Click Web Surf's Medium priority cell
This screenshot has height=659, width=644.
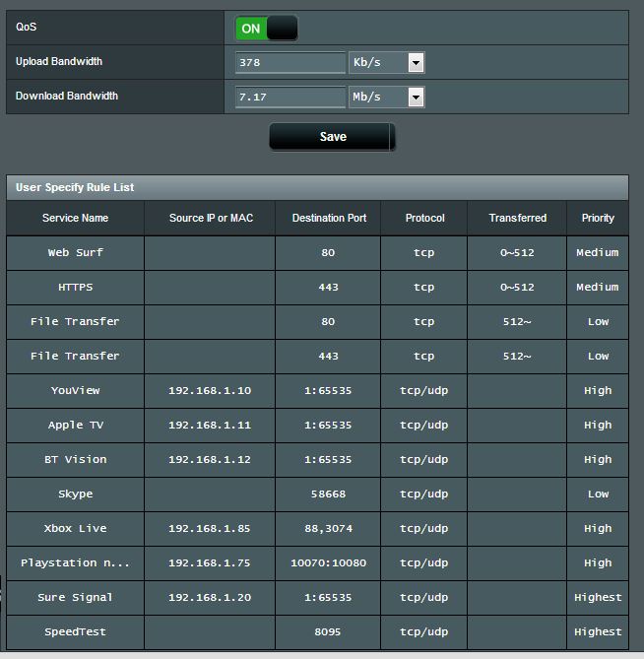[x=598, y=252]
